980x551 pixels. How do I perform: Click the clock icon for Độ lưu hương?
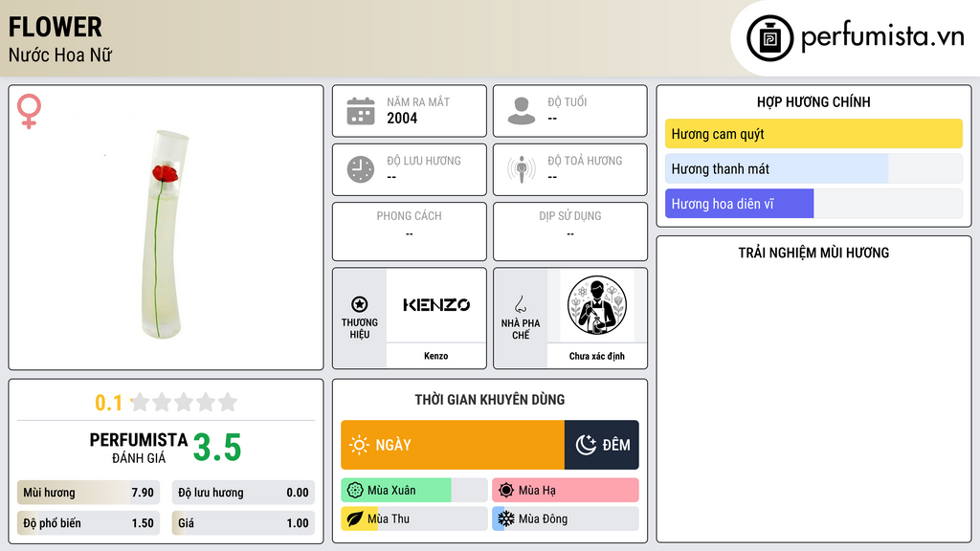pos(361,169)
